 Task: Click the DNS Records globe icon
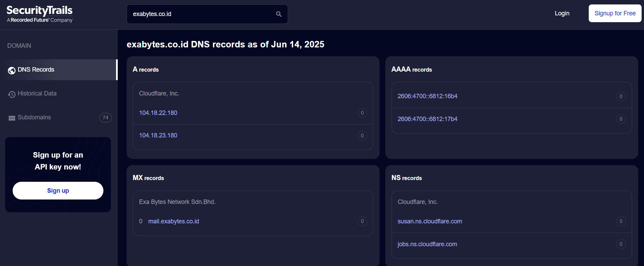12,70
